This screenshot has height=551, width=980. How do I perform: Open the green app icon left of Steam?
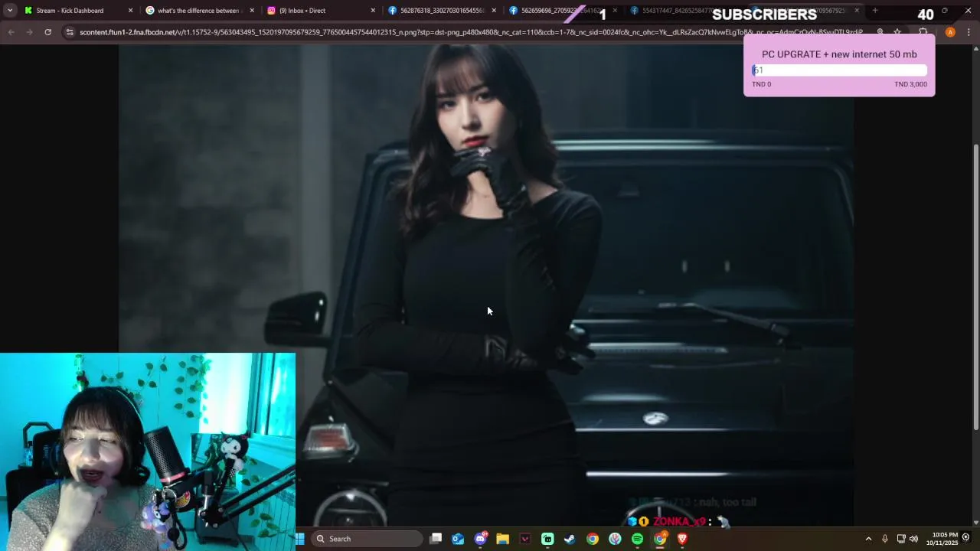pyautogui.click(x=547, y=539)
